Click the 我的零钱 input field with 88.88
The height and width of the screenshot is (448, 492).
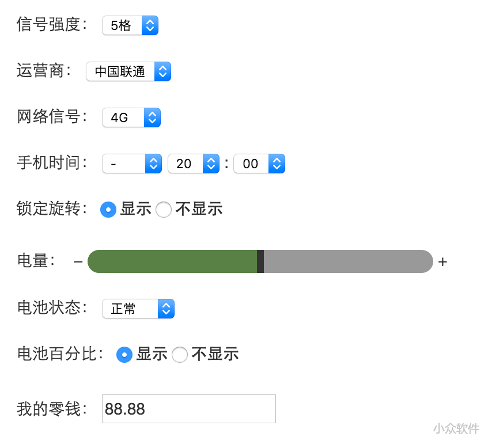pyautogui.click(x=189, y=409)
